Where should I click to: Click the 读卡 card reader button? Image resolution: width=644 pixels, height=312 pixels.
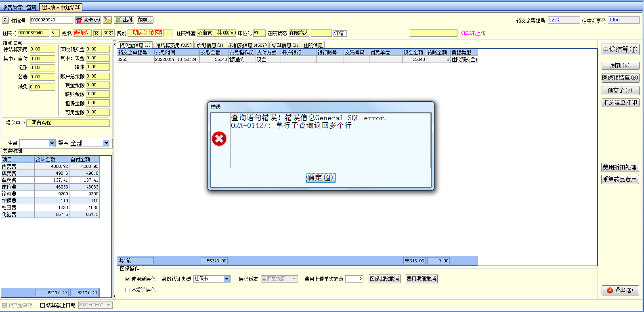pyautogui.click(x=88, y=20)
